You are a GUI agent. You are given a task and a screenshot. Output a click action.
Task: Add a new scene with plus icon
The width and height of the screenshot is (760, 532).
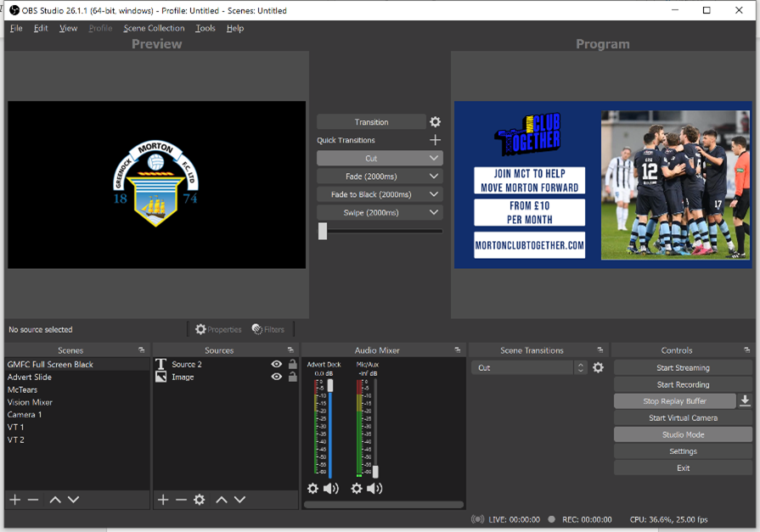[15, 500]
